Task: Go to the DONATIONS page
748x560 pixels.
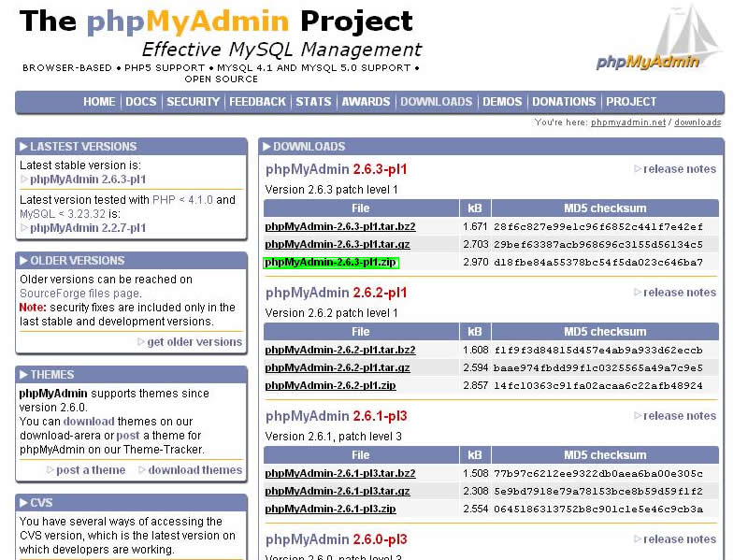Action: coord(564,102)
